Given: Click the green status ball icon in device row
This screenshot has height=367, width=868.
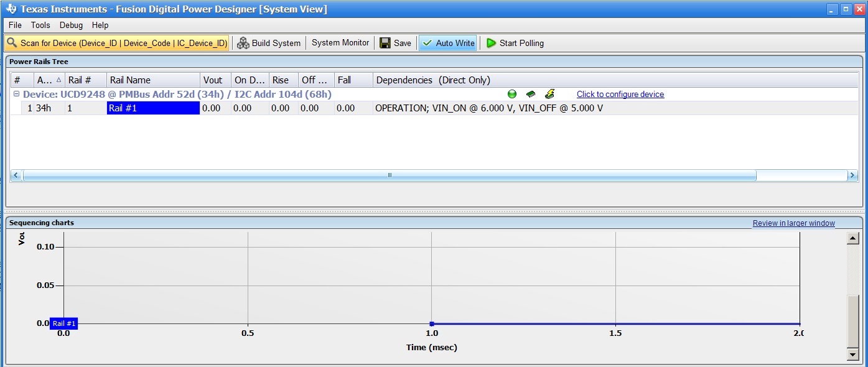Looking at the screenshot, I should [x=512, y=95].
